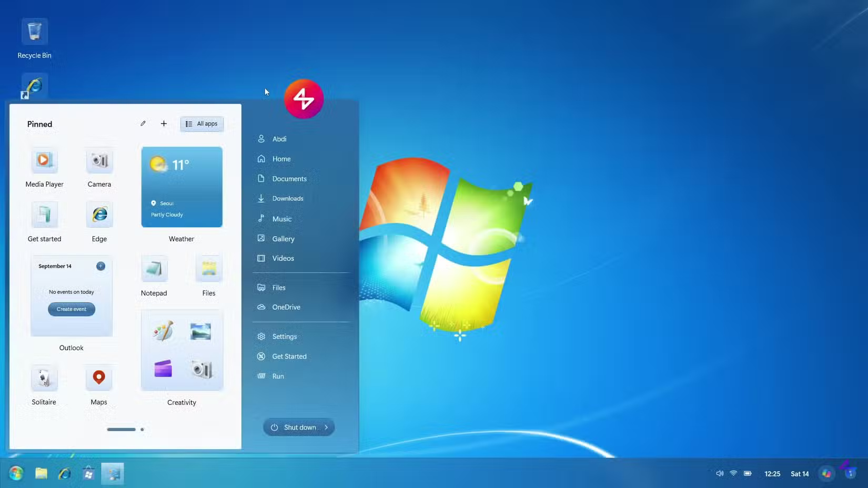This screenshot has width=868, height=488.
Task: Expand the Shut down options chevron
Action: pos(327,427)
